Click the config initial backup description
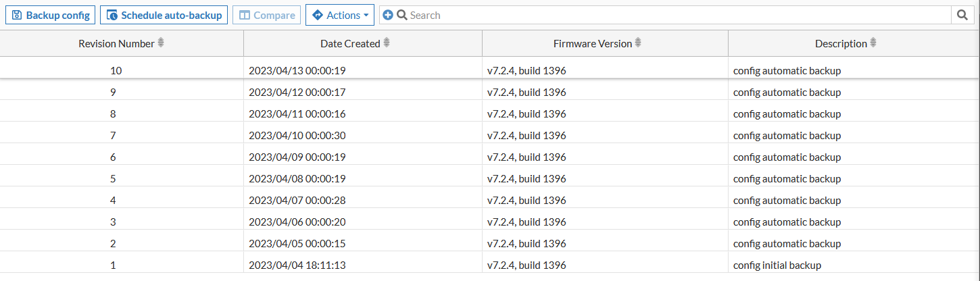 (x=777, y=265)
